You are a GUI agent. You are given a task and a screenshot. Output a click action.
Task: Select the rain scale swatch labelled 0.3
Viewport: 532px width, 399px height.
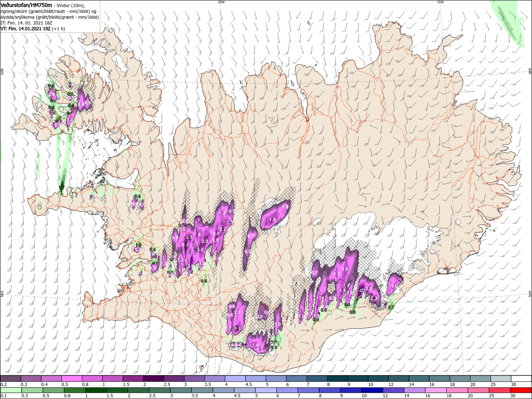(32, 390)
